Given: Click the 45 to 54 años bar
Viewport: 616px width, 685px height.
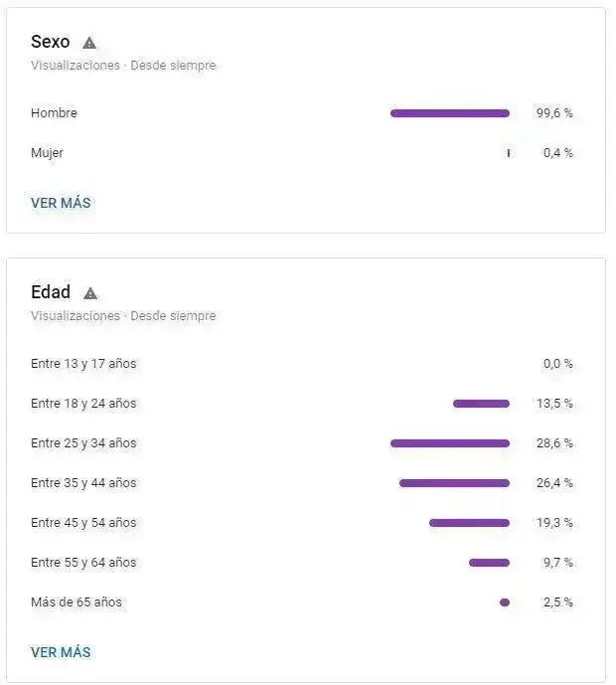Looking at the screenshot, I should coord(469,523).
